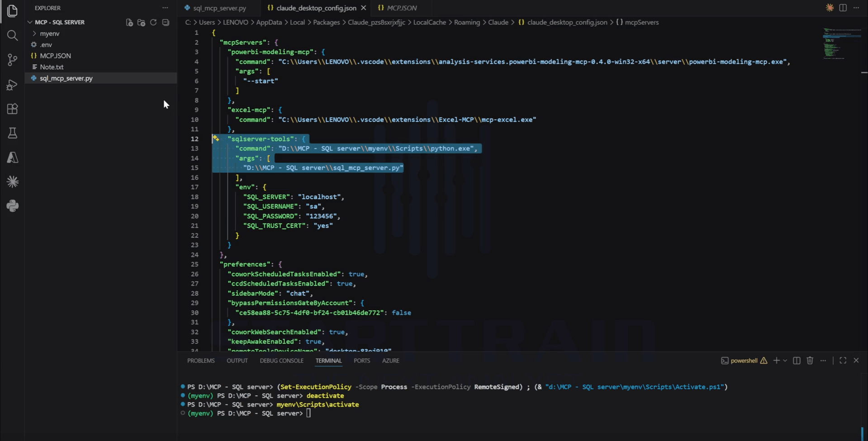Click the code minimap overview
Image resolution: width=868 pixels, height=441 pixels.
pyautogui.click(x=841, y=43)
